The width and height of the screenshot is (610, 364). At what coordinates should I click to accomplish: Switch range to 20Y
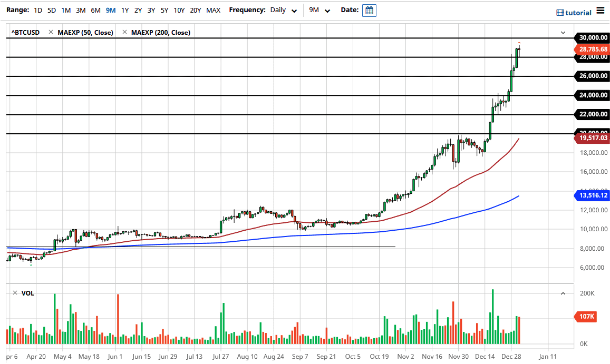pos(195,11)
